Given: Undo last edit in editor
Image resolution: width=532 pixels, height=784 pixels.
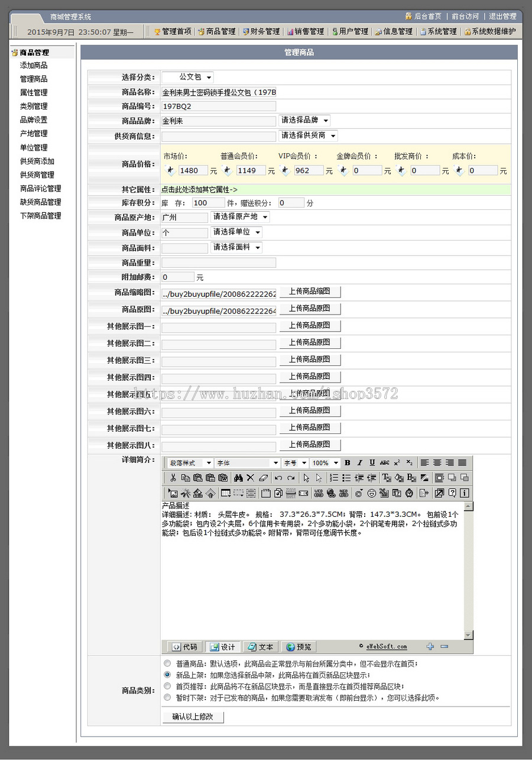Looking at the screenshot, I should [x=278, y=478].
